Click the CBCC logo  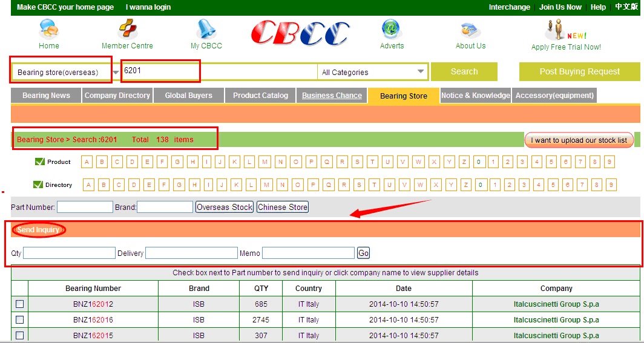pos(301,33)
